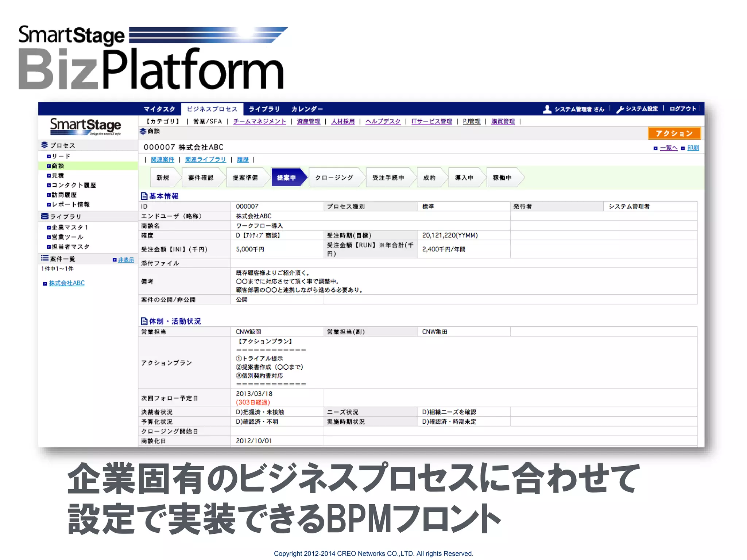
Task: Click the 案件一覧 list icon
Action: [x=44, y=258]
